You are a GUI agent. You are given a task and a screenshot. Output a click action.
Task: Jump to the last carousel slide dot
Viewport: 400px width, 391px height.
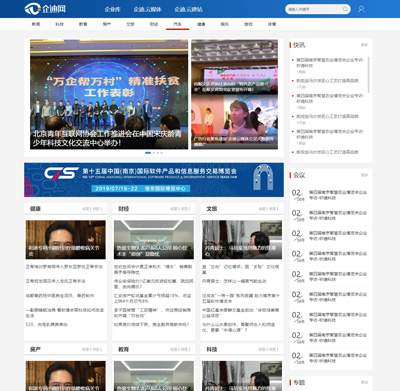click(162, 153)
